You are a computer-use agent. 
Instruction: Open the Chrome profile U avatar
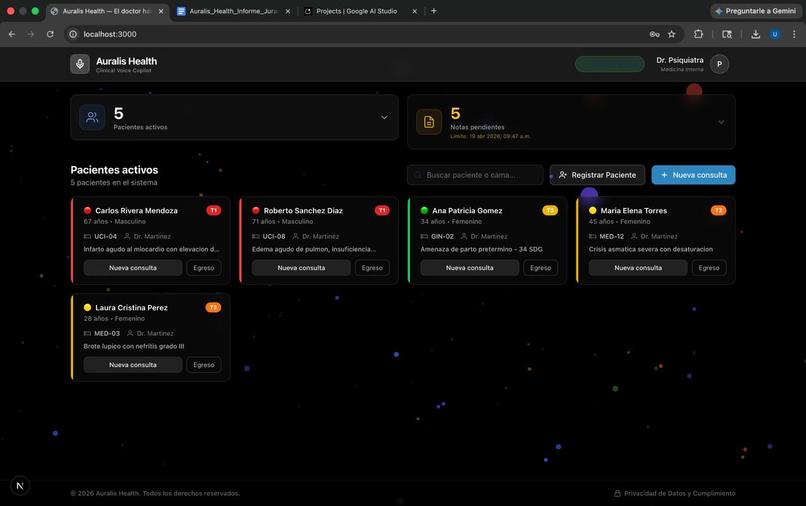pyautogui.click(x=775, y=34)
